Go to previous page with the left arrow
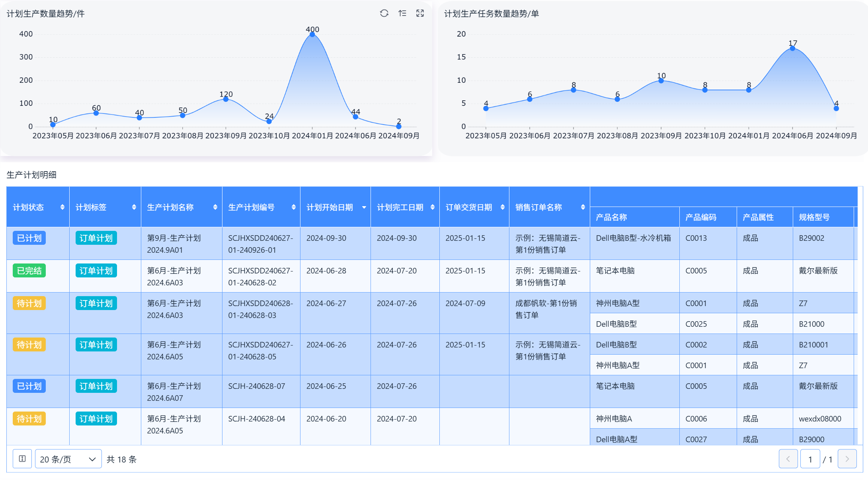Screen dimensions: 868x480 [x=788, y=459]
